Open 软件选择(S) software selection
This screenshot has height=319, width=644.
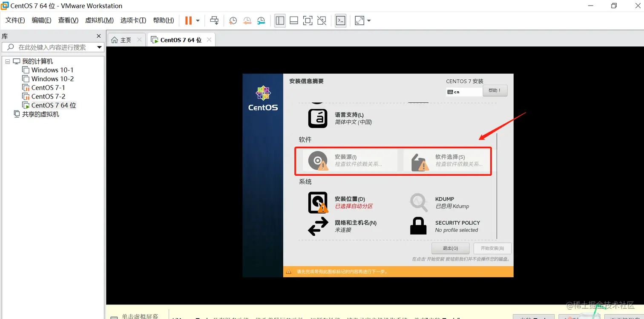(x=447, y=160)
